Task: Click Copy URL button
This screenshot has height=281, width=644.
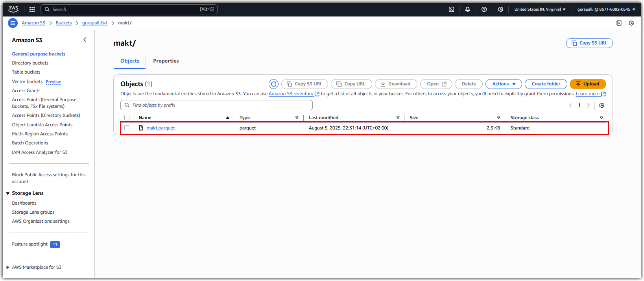Action: [x=351, y=84]
